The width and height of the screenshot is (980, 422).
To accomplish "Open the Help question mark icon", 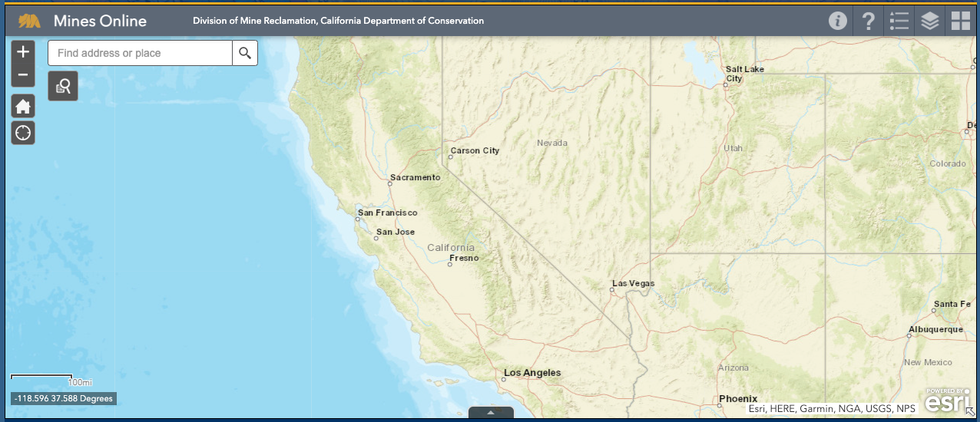I will tap(869, 21).
